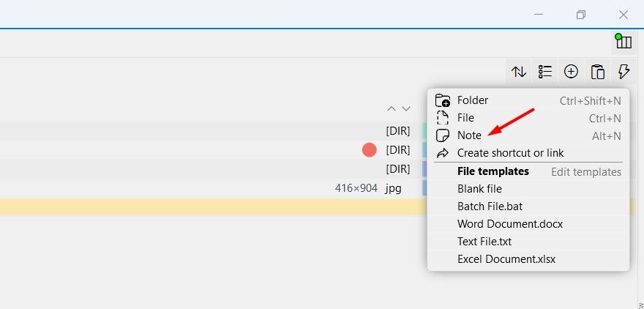The image size is (644, 309).
Task: Expand using the down chevron above list
Action: coord(406,109)
